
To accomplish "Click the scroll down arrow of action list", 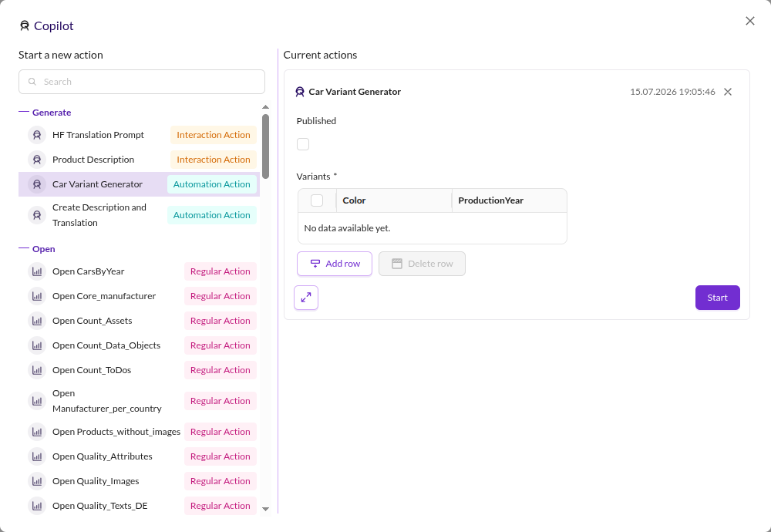I will point(265,509).
